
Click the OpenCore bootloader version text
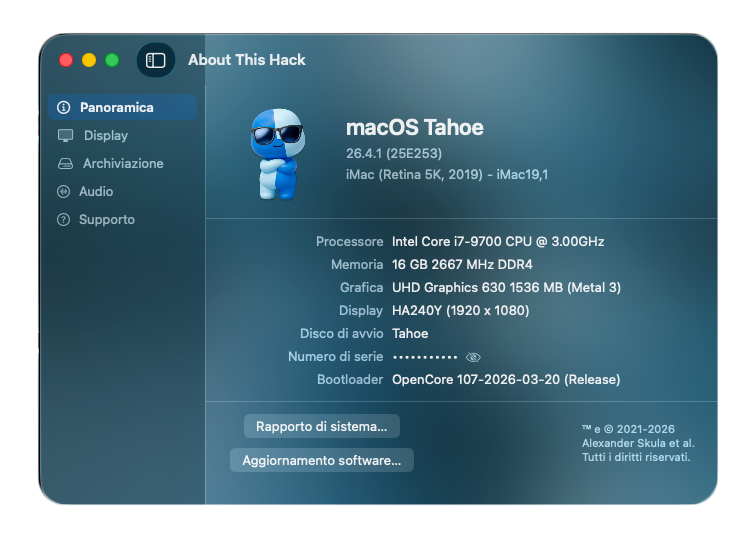(x=506, y=380)
